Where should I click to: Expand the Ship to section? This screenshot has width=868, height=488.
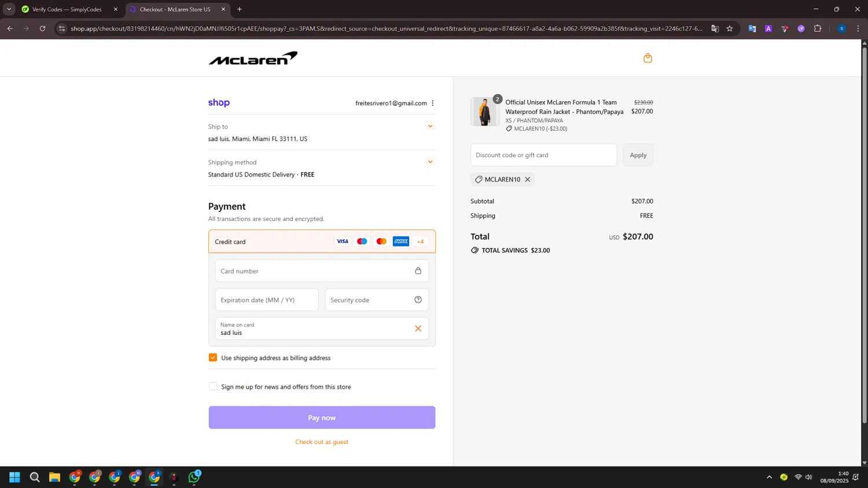430,126
